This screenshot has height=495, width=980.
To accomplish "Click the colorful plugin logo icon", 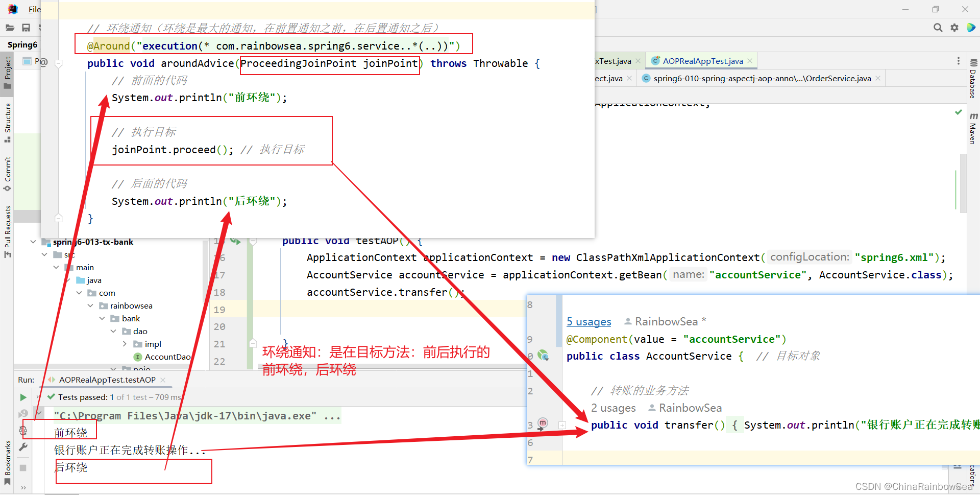I will click(x=971, y=28).
